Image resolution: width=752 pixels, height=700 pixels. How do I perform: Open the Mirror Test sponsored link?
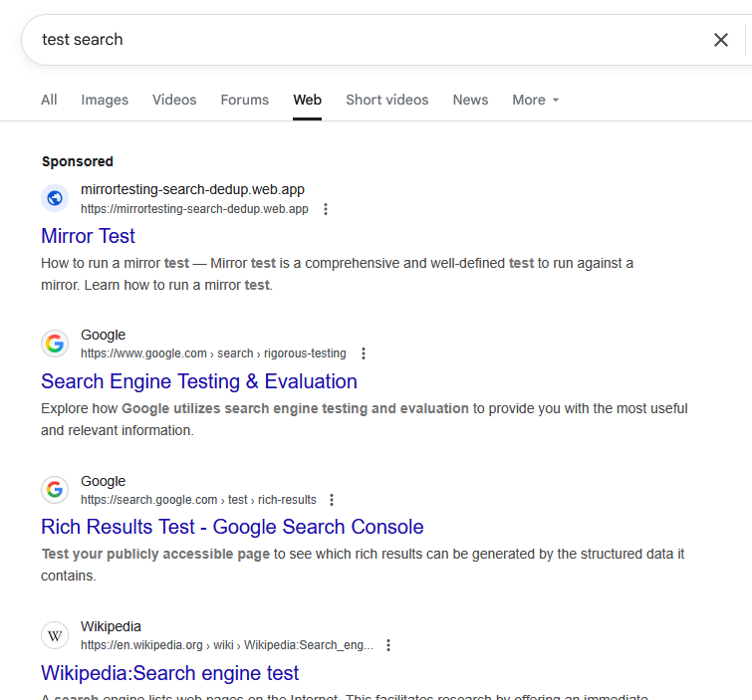pyautogui.click(x=89, y=236)
